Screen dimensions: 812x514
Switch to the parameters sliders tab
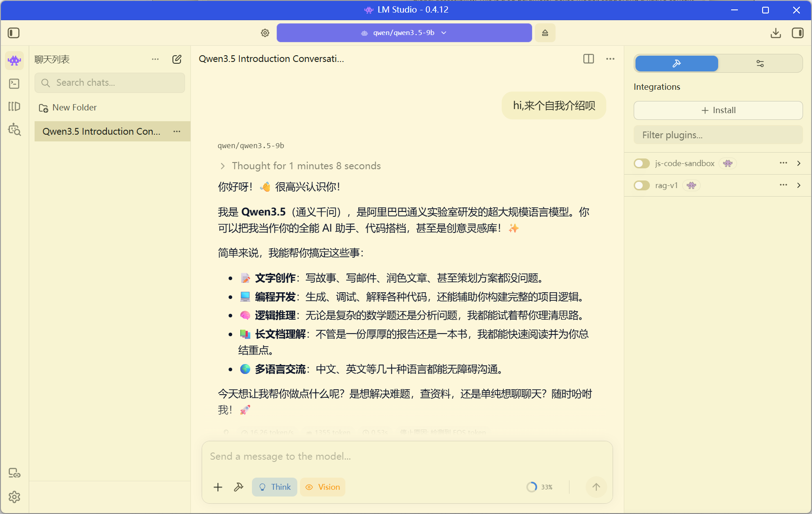760,63
